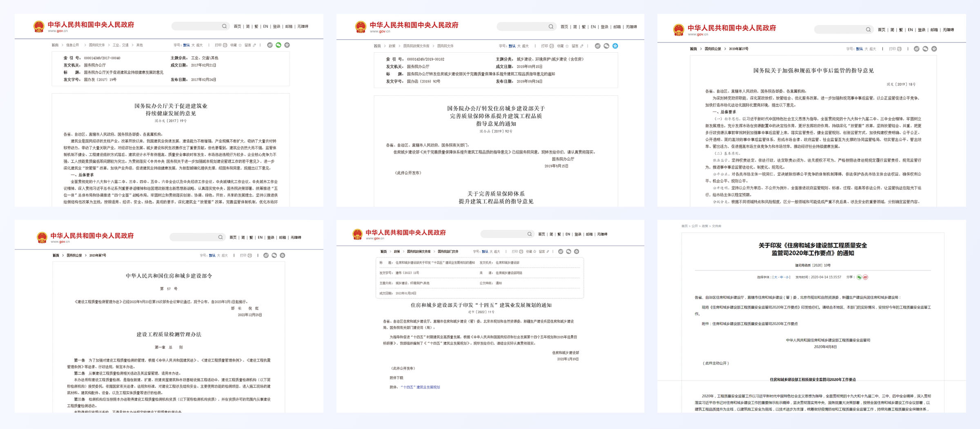Image resolution: width=980 pixels, height=429 pixels.
Task: Click 国务院部门文件 breadcrumb on 十四五建筑业发展规划 page
Action: click(x=448, y=251)
